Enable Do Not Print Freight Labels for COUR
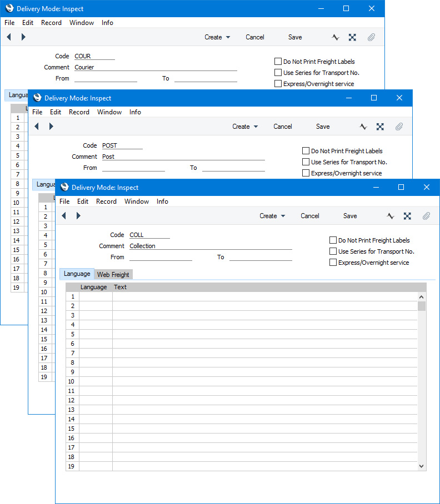 point(278,62)
